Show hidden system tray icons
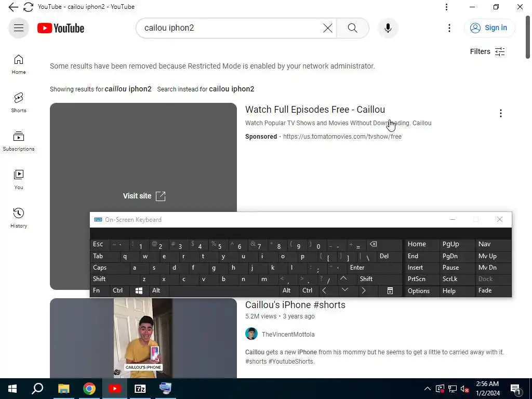 (x=428, y=389)
